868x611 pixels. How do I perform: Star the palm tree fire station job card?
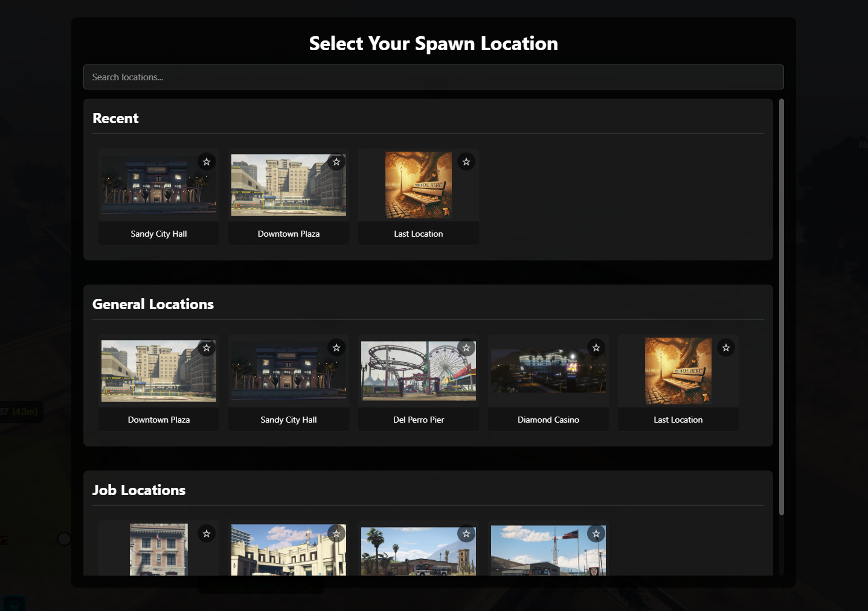[466, 534]
